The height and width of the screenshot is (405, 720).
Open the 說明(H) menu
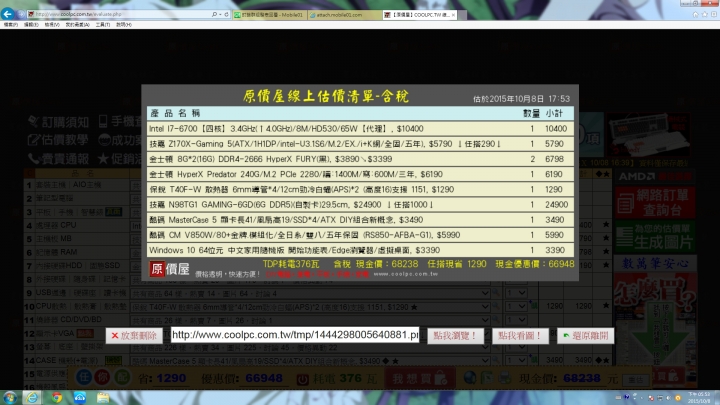coord(124,25)
